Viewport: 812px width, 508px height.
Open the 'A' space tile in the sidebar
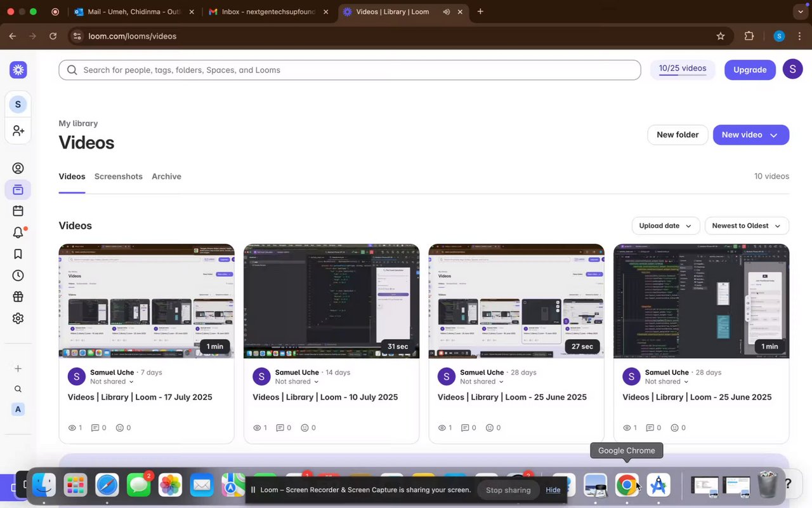pos(18,410)
